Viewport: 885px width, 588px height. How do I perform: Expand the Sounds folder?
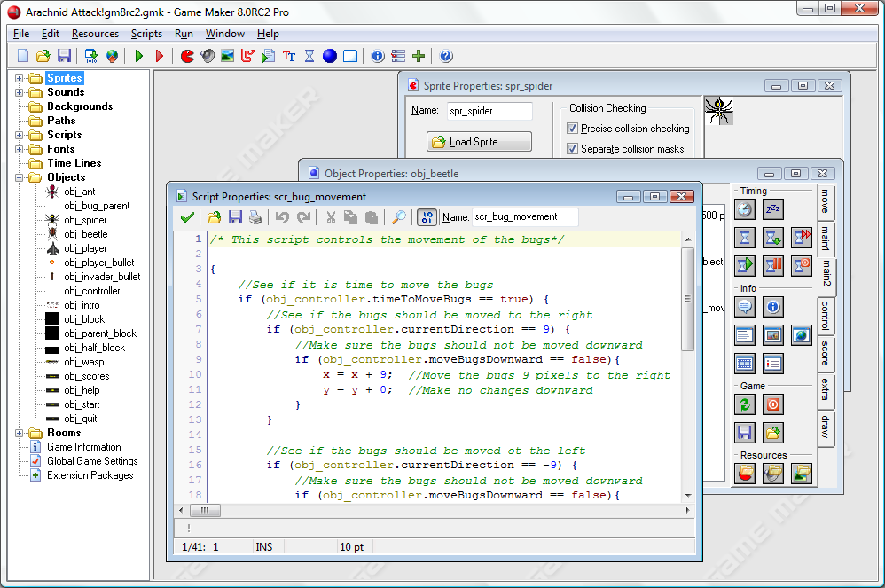tap(20, 92)
